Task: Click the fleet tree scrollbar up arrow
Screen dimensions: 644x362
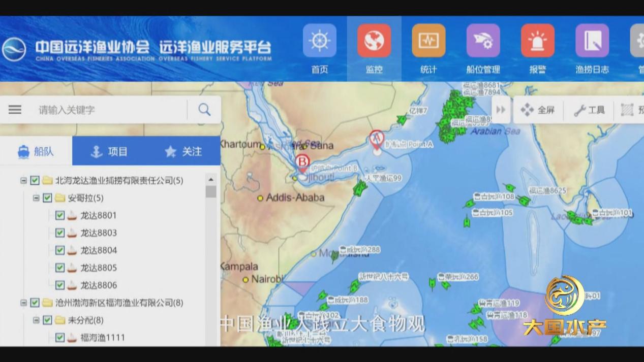Action: pos(211,179)
